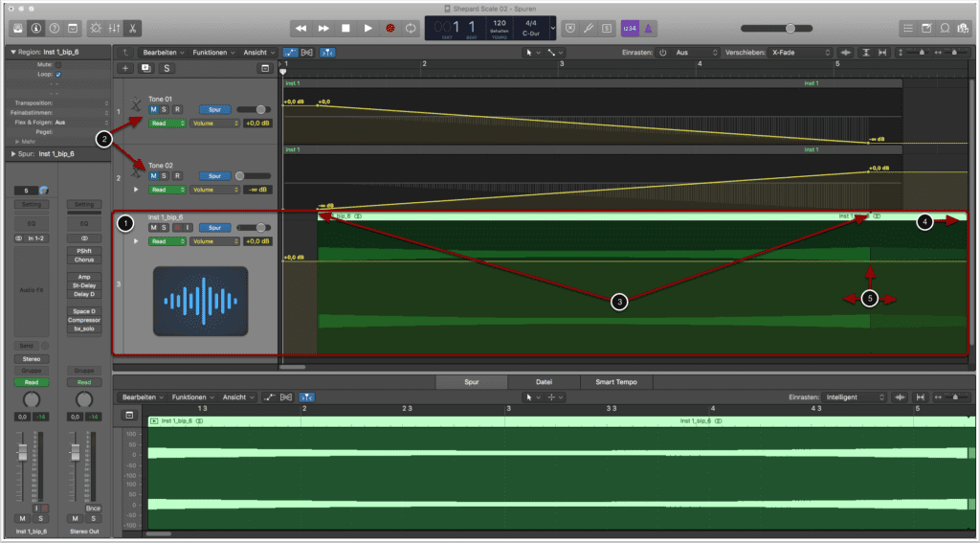Click the Datei tab in editor
980x543 pixels.
pyautogui.click(x=543, y=381)
